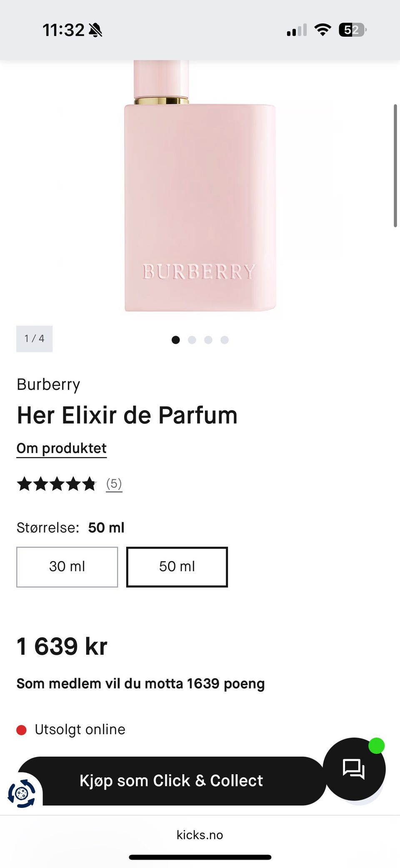This screenshot has width=400, height=868.
Task: Click the five-star rating icons
Action: click(56, 484)
